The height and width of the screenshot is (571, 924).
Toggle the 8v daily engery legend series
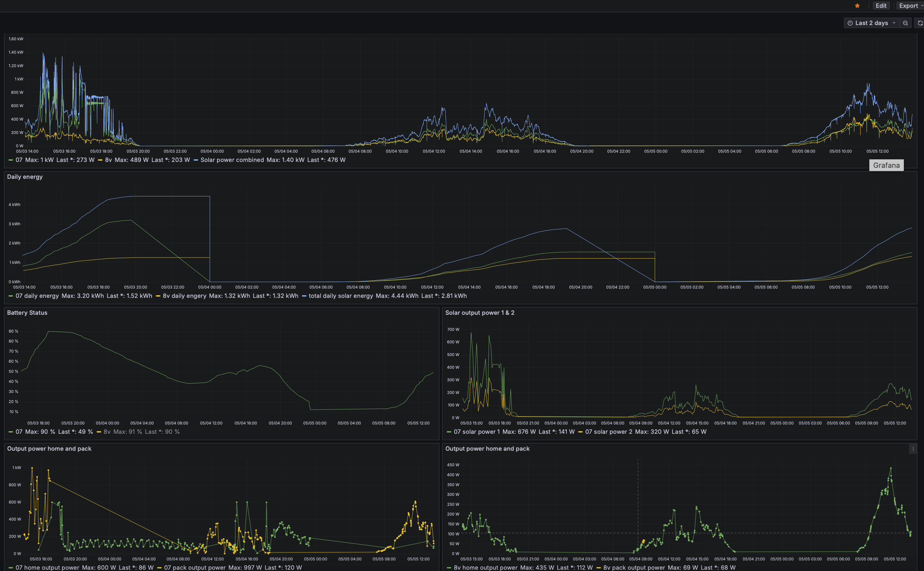(x=184, y=296)
